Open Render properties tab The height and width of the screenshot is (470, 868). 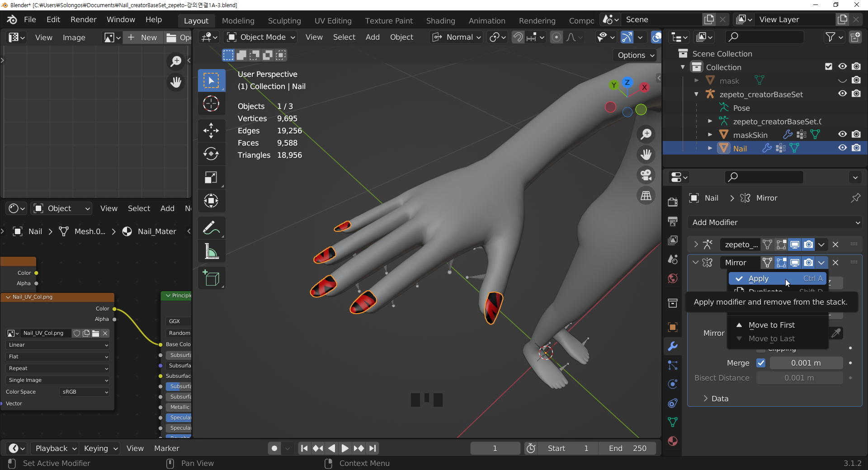click(673, 202)
